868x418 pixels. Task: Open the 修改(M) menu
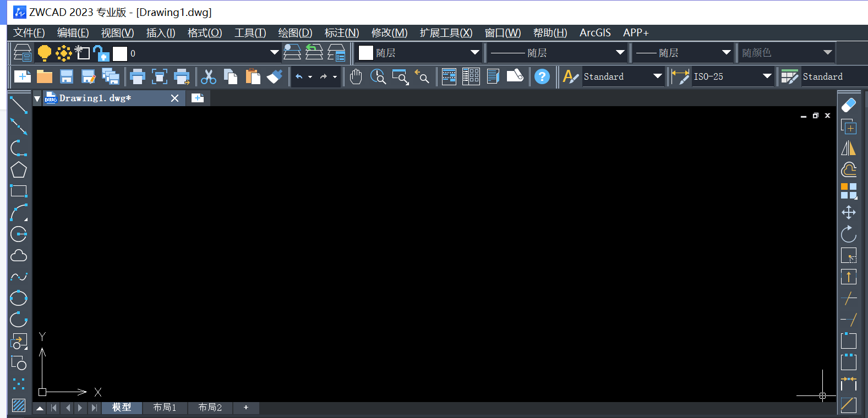pos(390,33)
